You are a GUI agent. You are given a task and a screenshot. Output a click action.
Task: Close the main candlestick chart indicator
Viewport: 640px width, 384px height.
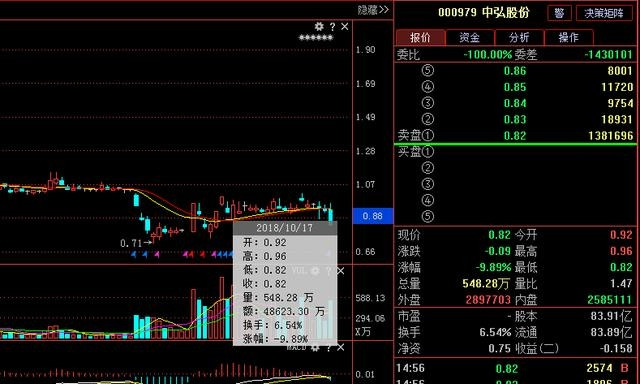[x=345, y=27]
